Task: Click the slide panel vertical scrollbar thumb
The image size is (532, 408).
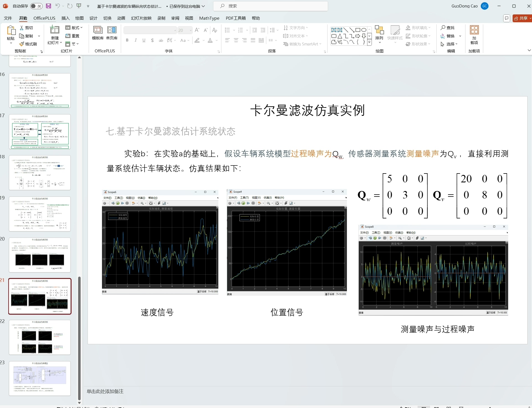Action: coord(79,338)
